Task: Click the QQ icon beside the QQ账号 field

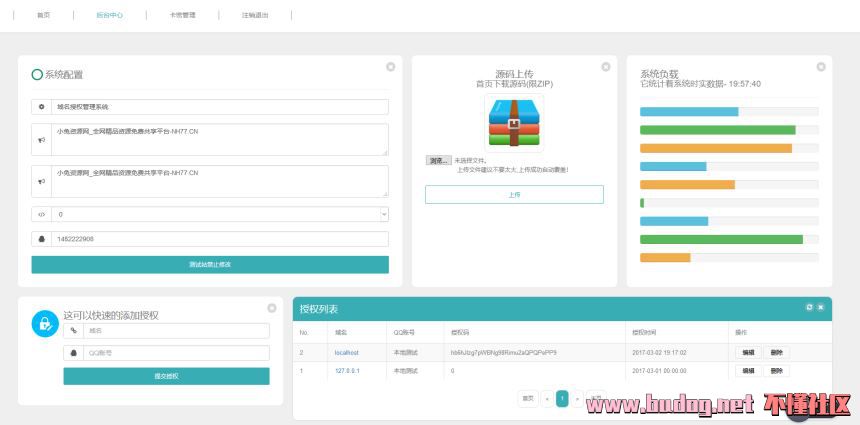Action: [x=73, y=353]
